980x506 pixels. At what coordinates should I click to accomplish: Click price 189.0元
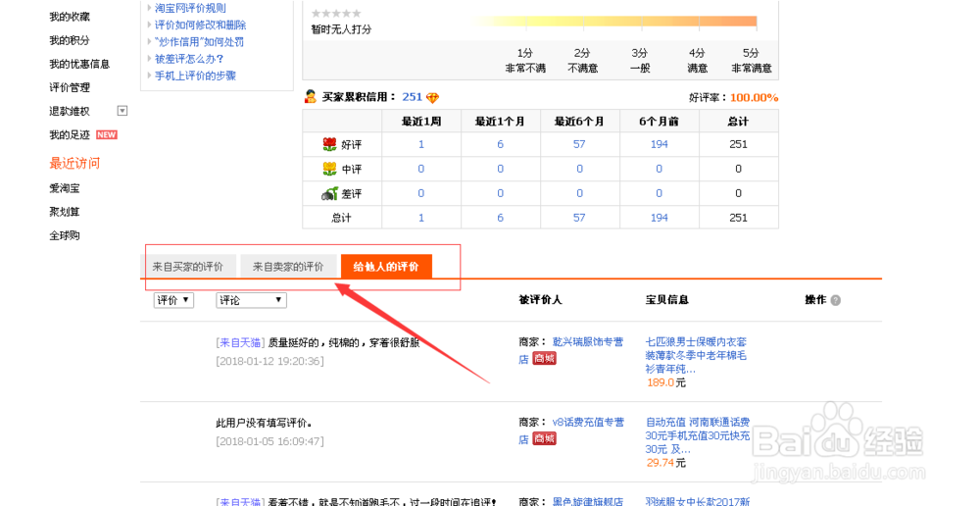coord(666,382)
